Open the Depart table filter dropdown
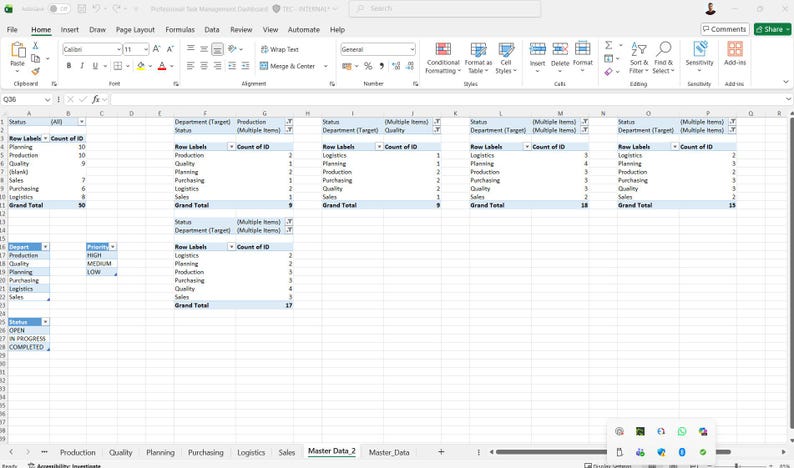794x468 pixels. click(46, 247)
